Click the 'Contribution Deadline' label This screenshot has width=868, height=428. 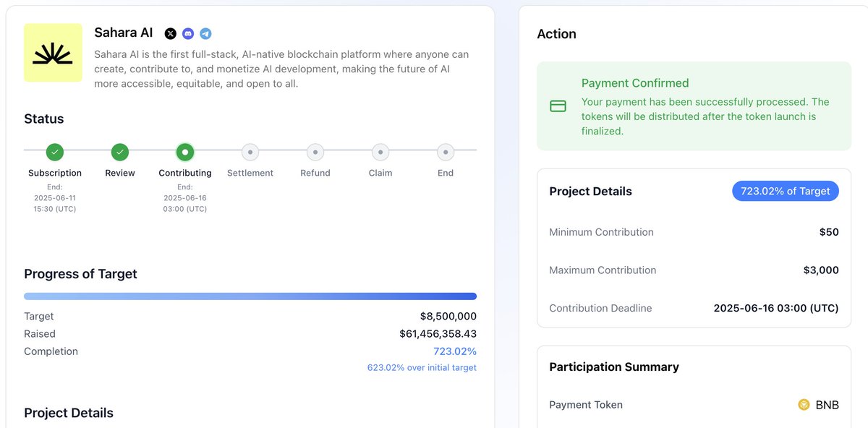[600, 308]
